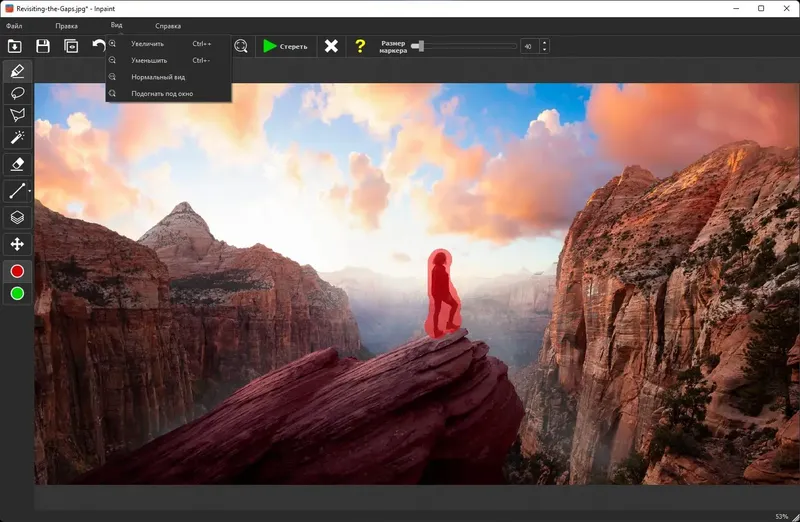Select the Marker tool
Screen dimensions: 800x522
17,71
